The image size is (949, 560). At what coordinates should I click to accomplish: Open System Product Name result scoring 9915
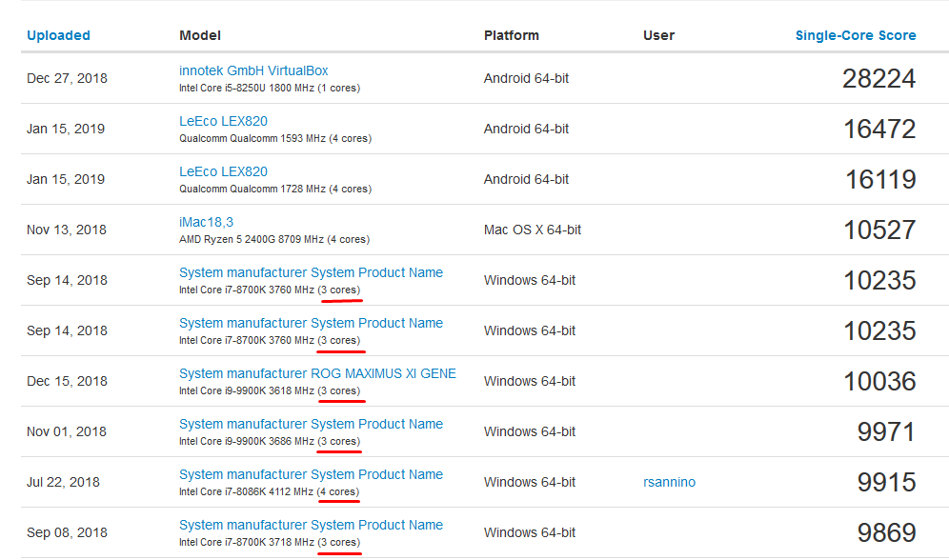(311, 474)
